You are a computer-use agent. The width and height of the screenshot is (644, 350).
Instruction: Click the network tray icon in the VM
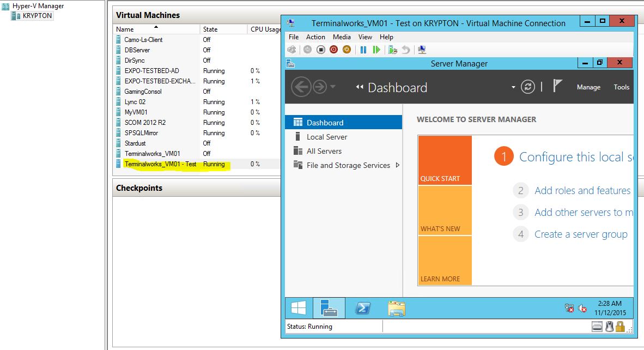[x=569, y=308]
